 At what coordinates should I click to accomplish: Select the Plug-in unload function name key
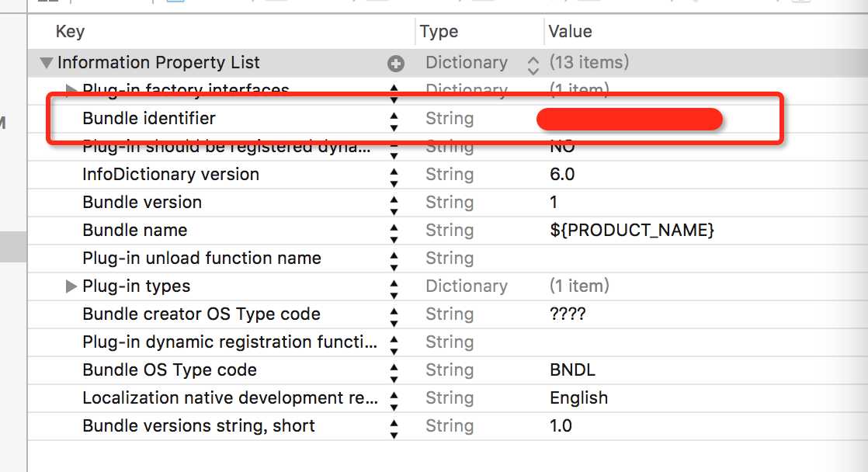(202, 259)
